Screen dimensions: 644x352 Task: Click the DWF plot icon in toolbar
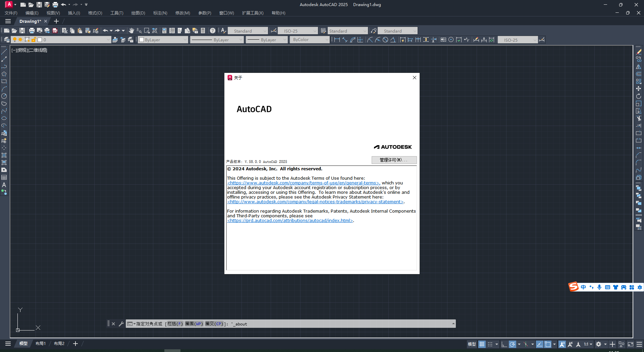click(55, 31)
